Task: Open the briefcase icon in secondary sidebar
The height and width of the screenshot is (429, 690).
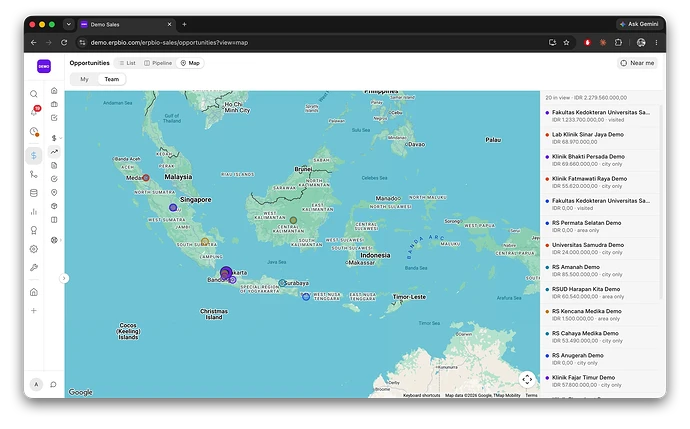Action: click(54, 104)
